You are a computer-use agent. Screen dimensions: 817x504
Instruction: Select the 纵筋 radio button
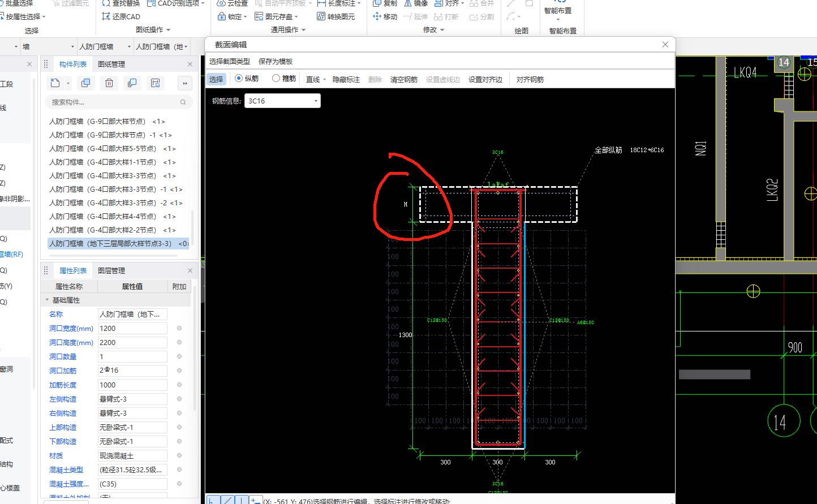(239, 79)
